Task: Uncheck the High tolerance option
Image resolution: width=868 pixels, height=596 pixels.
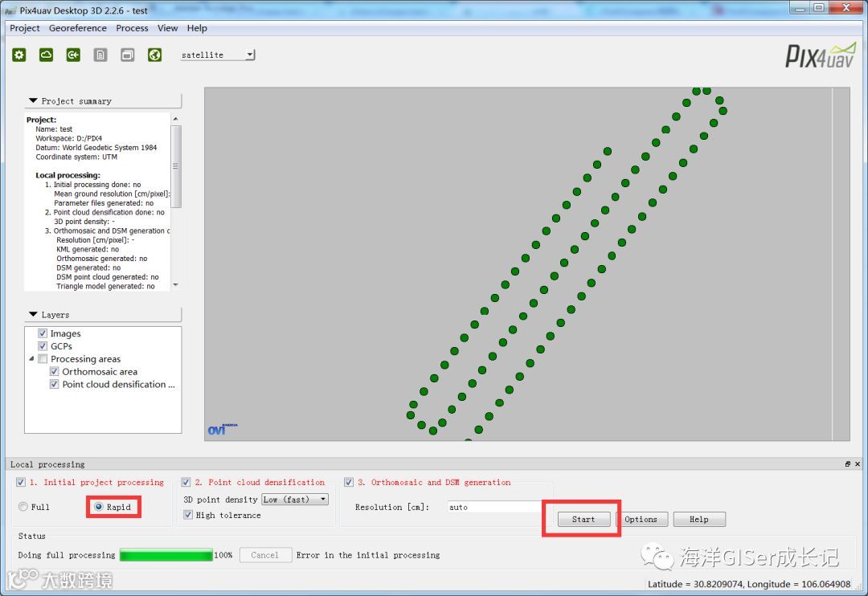Action: coord(187,515)
